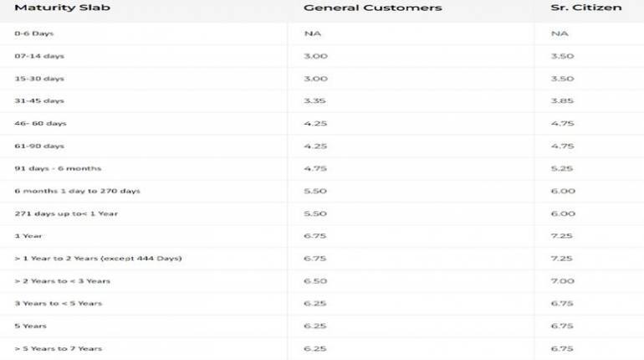Select the 91 days - 6 months row

point(322,168)
